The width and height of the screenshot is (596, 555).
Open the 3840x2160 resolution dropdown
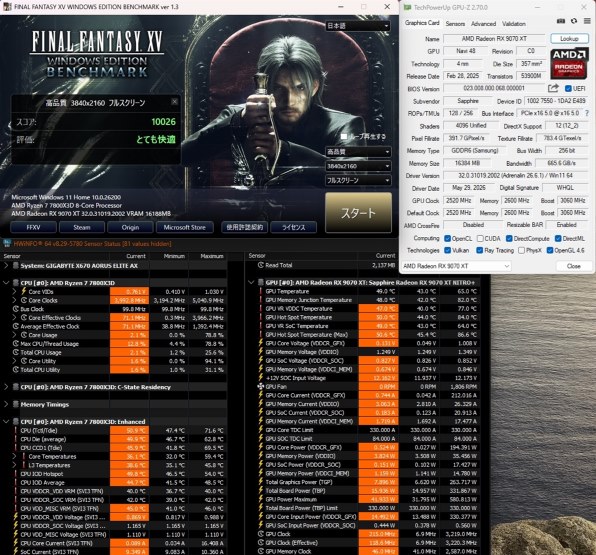tap(358, 166)
